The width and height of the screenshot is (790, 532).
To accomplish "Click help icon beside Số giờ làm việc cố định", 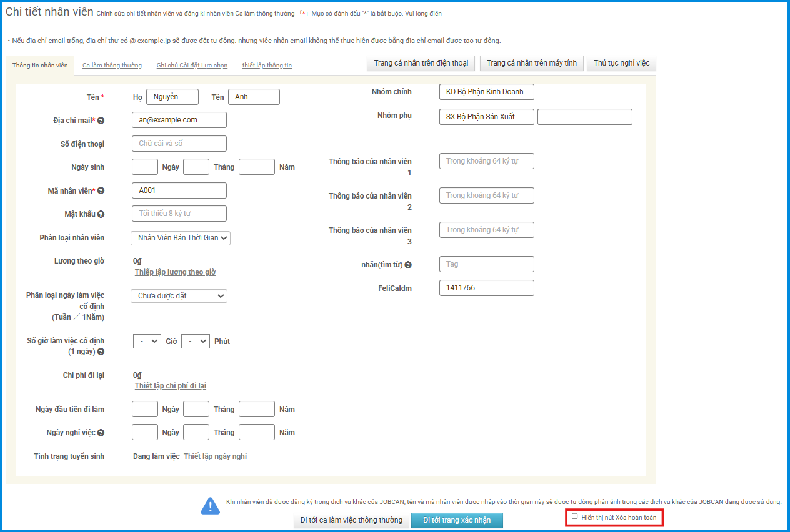I will pyautogui.click(x=101, y=352).
